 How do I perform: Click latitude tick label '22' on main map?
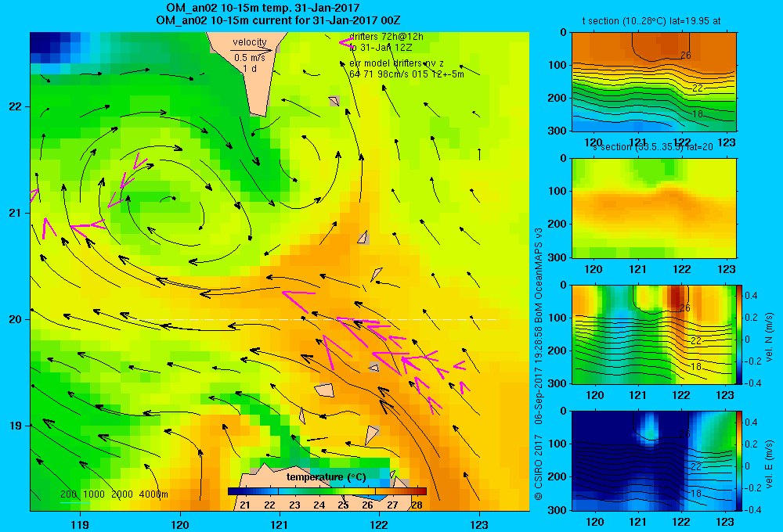pos(15,107)
